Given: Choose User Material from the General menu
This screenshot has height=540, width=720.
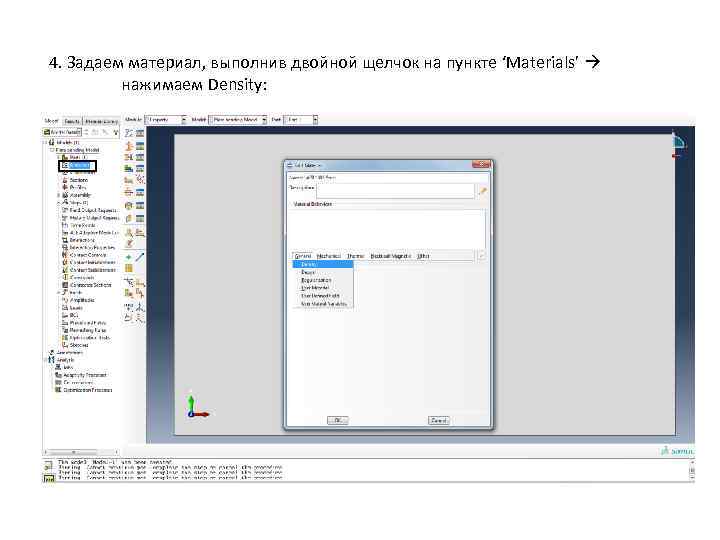Looking at the screenshot, I should click(x=323, y=288).
